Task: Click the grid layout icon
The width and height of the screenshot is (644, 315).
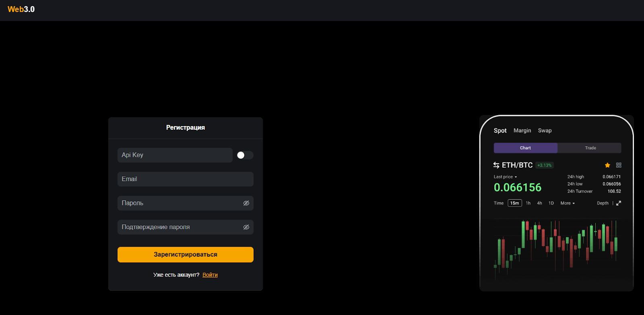Action: click(619, 165)
